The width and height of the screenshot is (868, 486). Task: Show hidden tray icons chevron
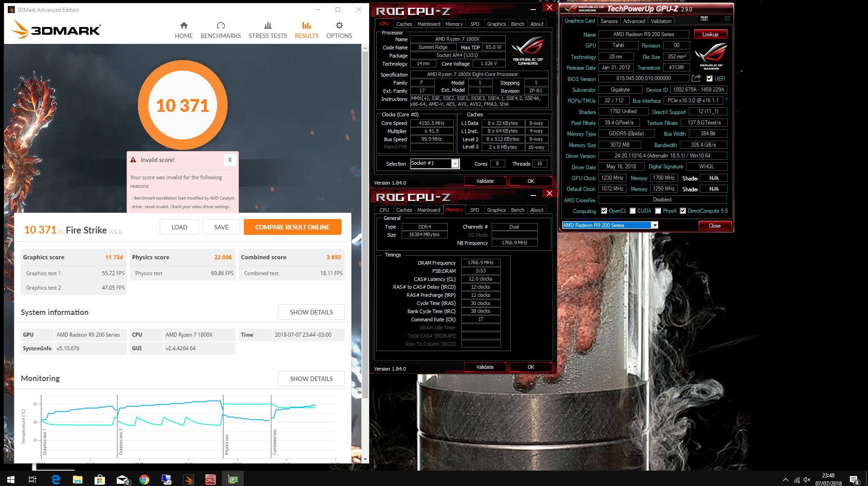coord(785,480)
